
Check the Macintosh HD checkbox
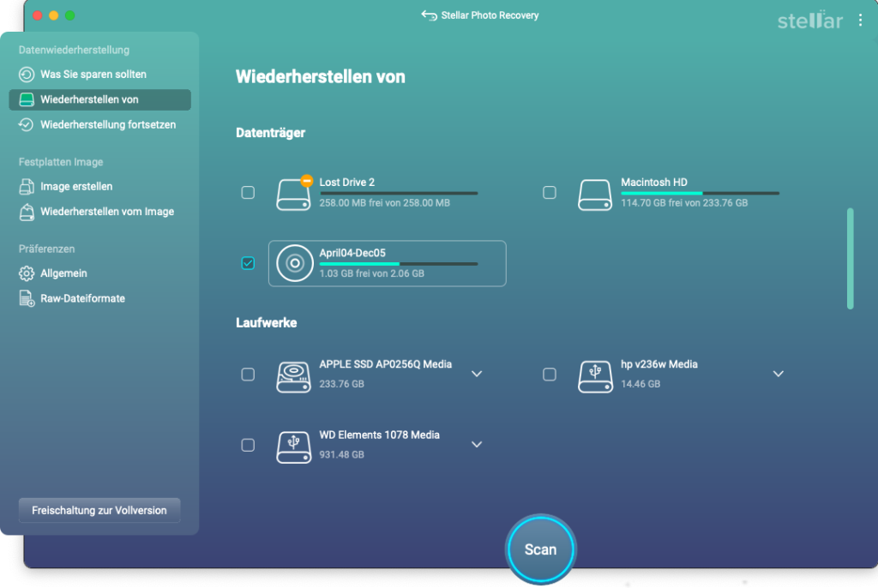(x=549, y=193)
